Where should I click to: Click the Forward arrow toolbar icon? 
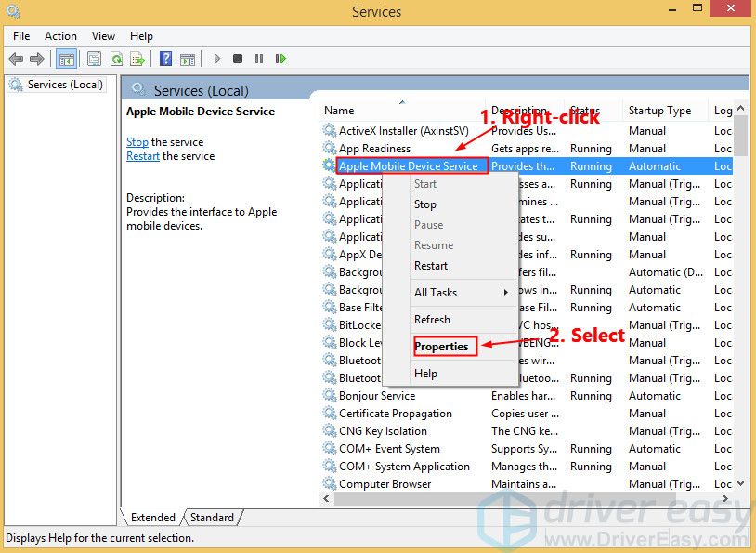[37, 59]
